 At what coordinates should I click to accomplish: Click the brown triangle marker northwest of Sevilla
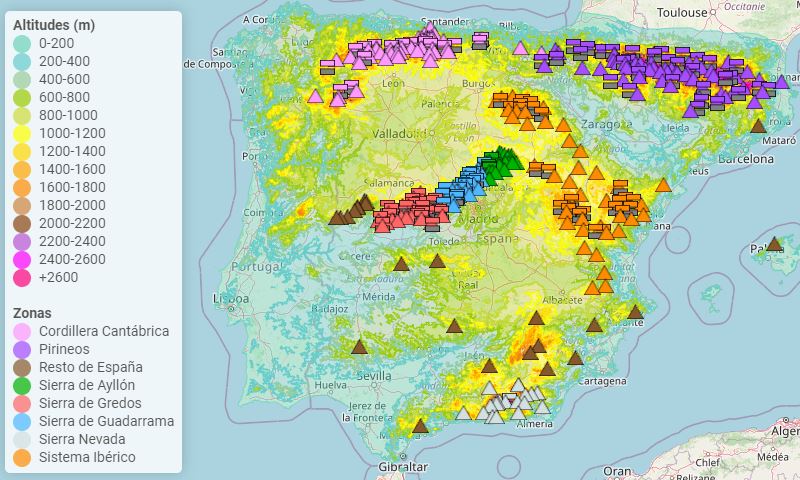click(360, 347)
